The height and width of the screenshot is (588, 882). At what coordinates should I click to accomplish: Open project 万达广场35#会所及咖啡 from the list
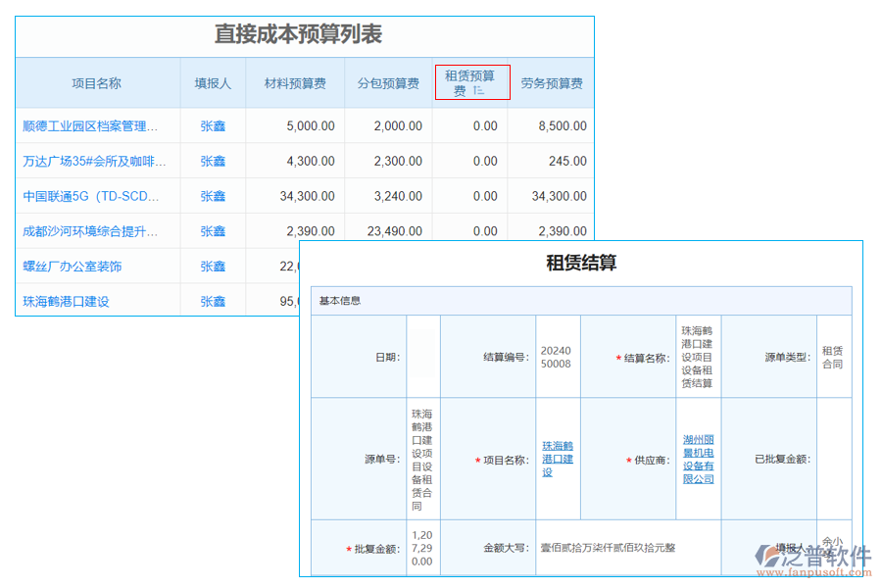pyautogui.click(x=91, y=161)
